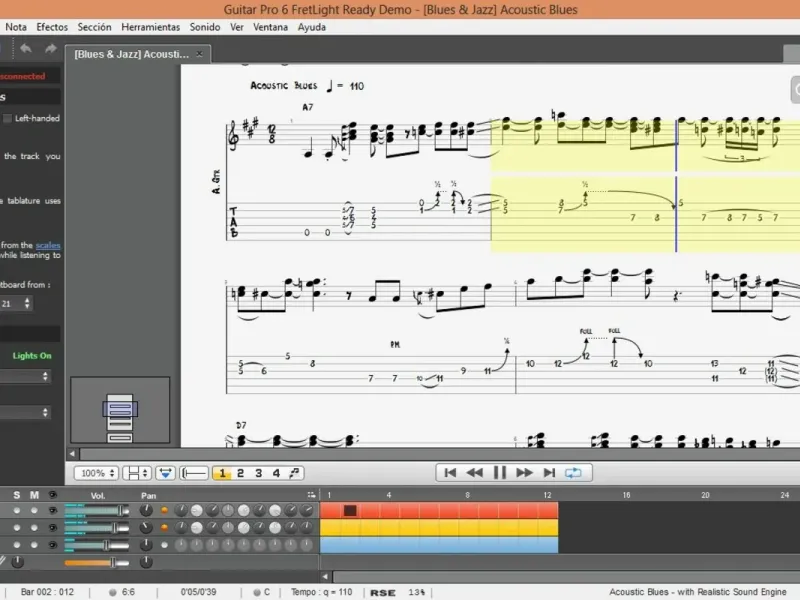The image size is (800, 600).
Task: Click the eye icon in track header
Action: tap(53, 495)
